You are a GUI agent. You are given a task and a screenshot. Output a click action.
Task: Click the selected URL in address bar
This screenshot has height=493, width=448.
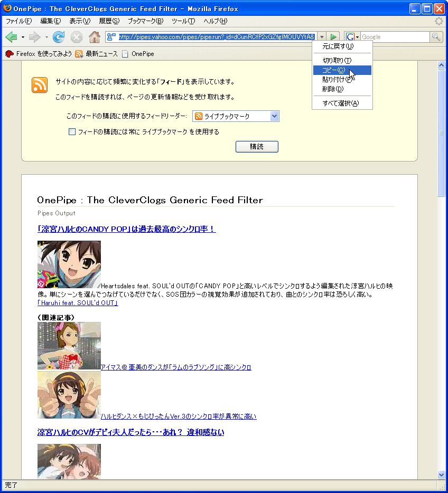click(x=217, y=37)
